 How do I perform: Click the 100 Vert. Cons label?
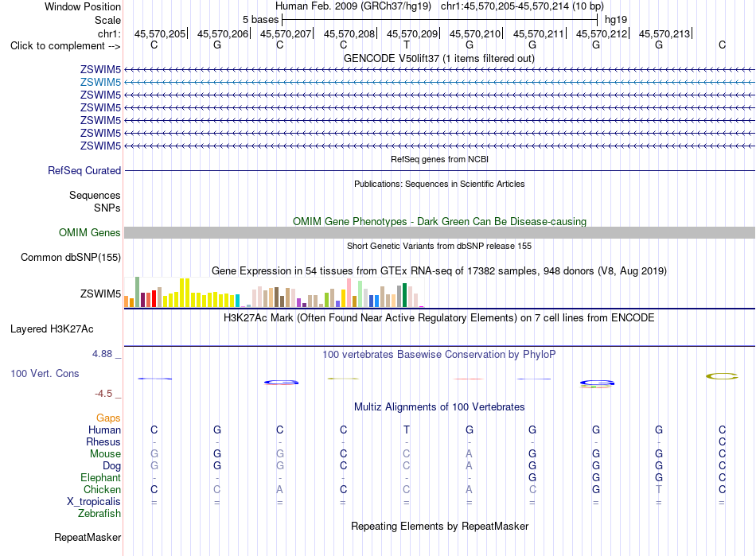click(45, 373)
